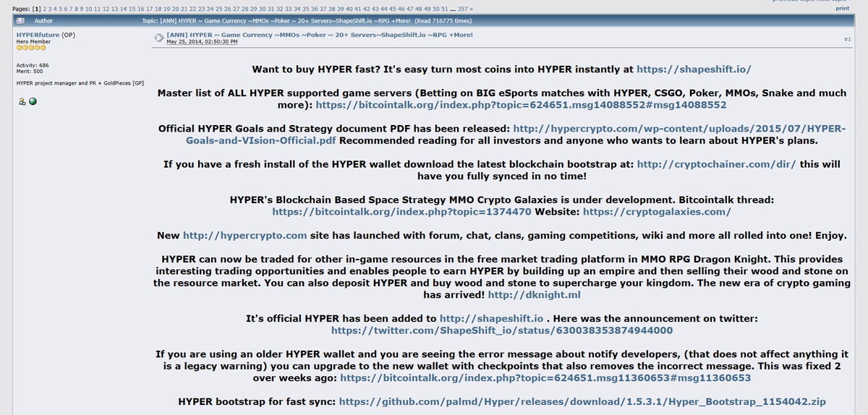
Task: Click the HYPER project manager signature text
Action: [80, 83]
